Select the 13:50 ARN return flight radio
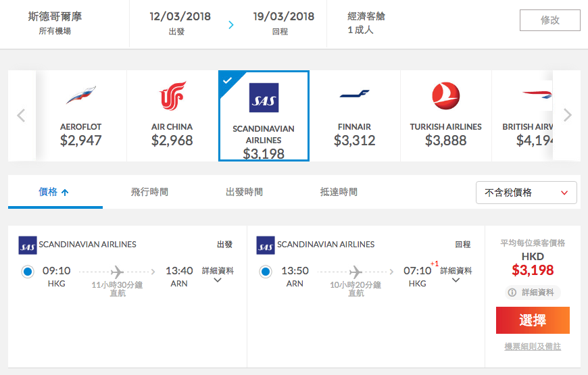This screenshot has width=588, height=375. click(x=266, y=272)
